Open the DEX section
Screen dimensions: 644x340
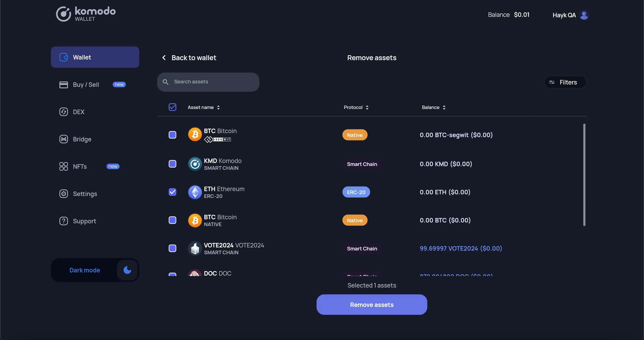tap(78, 112)
